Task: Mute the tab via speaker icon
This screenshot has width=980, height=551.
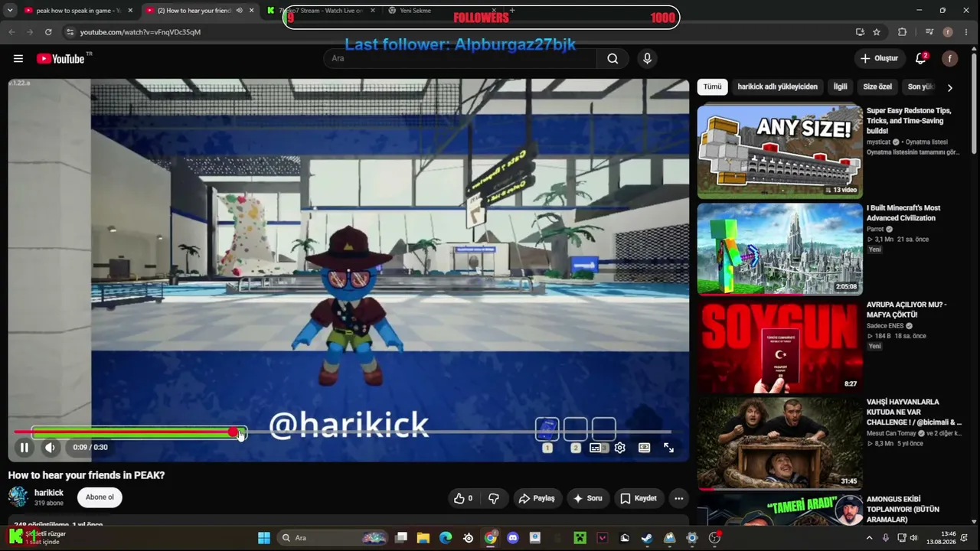Action: [239, 11]
